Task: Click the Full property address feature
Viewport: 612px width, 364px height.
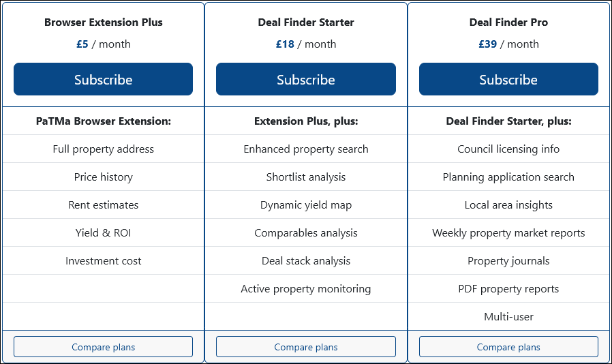Action: [x=103, y=149]
